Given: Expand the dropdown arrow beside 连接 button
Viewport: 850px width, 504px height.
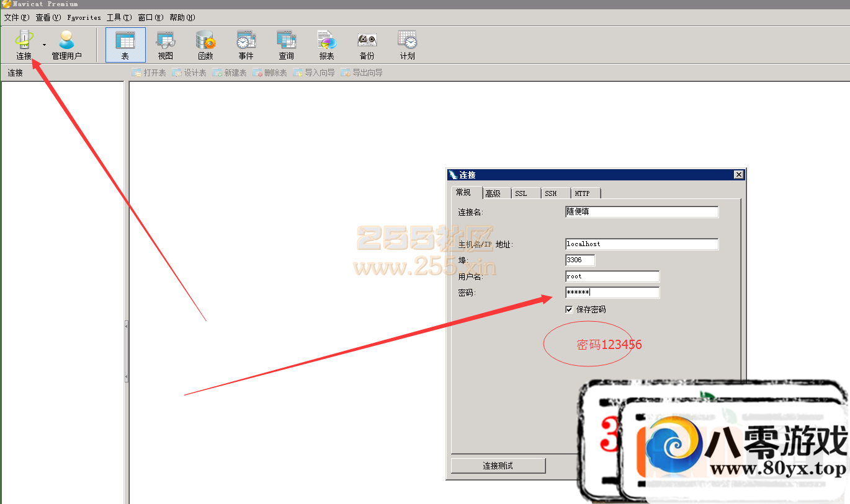Looking at the screenshot, I should point(44,45).
